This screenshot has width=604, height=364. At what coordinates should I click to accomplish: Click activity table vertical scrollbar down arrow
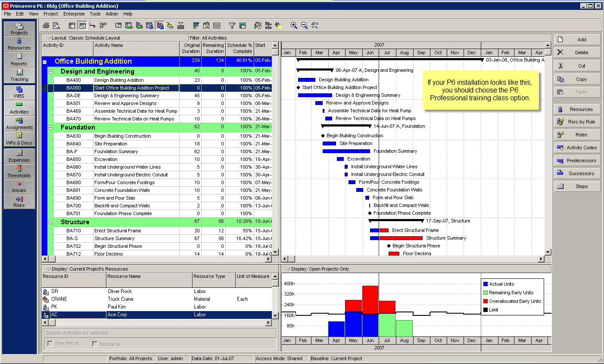click(275, 252)
